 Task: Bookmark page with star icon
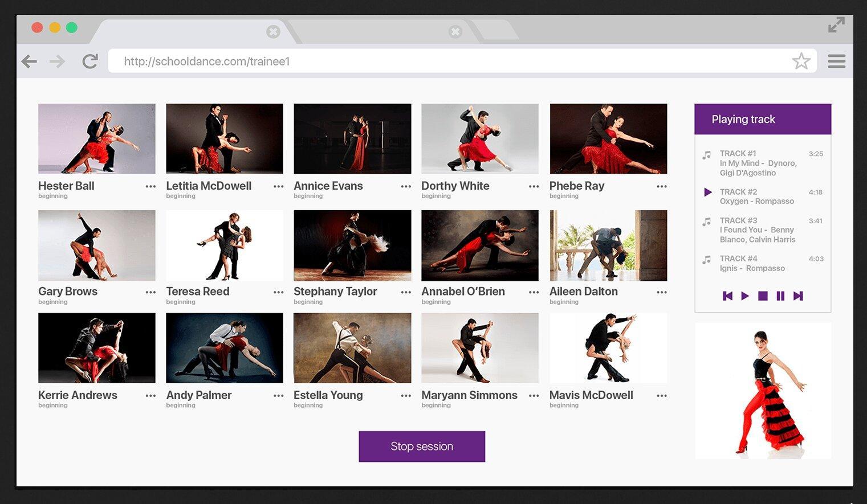[801, 61]
